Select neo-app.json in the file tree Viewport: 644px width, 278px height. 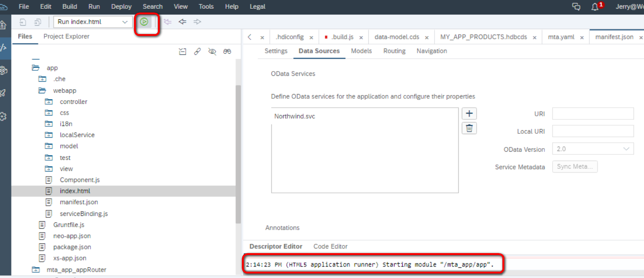click(72, 236)
